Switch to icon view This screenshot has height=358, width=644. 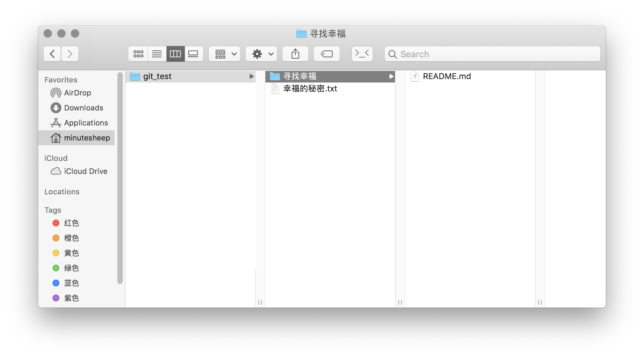[x=138, y=54]
